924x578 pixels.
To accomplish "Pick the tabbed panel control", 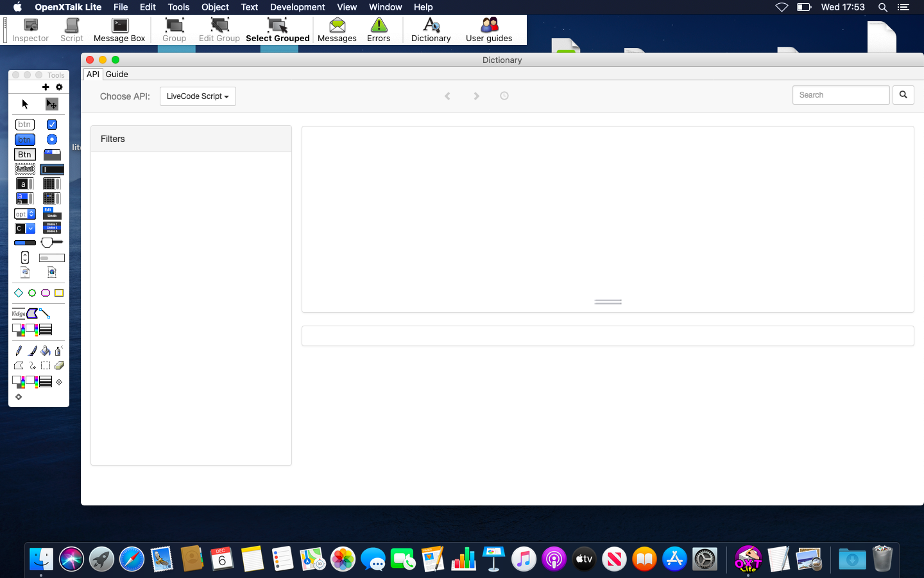I will [x=52, y=154].
